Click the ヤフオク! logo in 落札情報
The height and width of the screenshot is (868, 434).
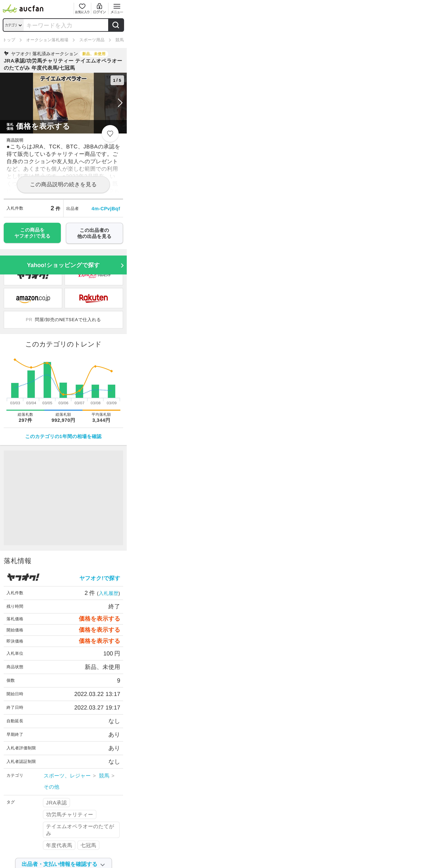[x=23, y=577]
